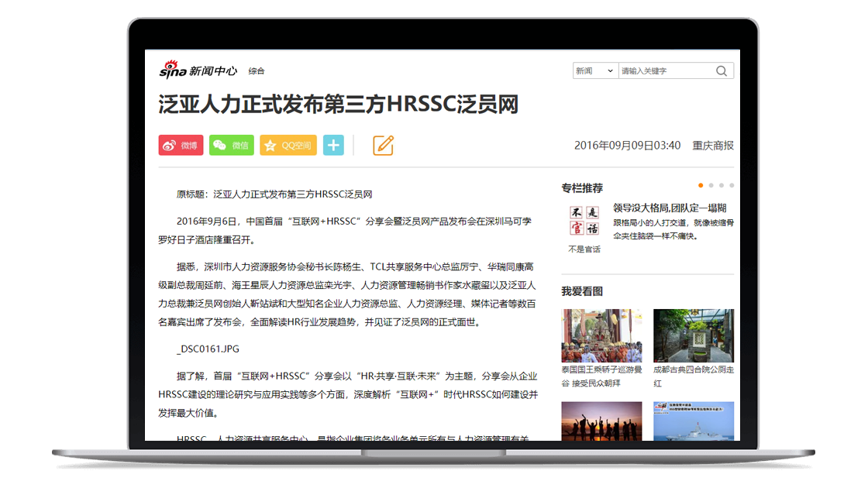Focus the 请输入关键字 search field

(666, 70)
